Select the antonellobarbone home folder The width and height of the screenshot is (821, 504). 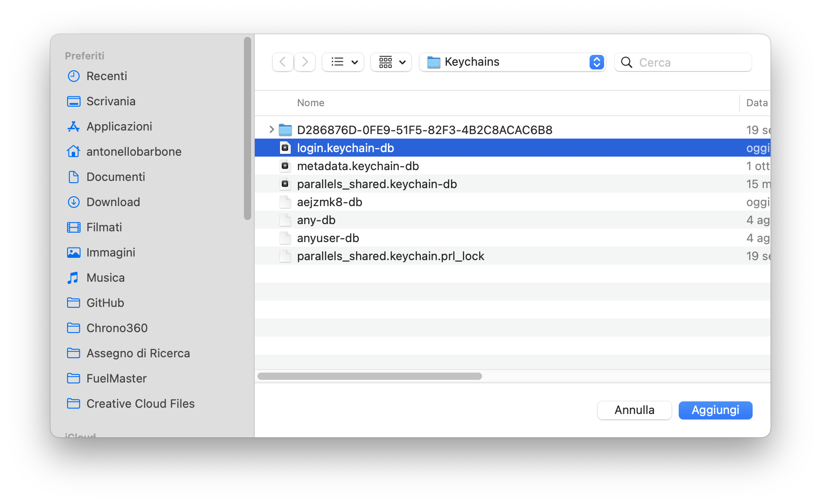134,152
